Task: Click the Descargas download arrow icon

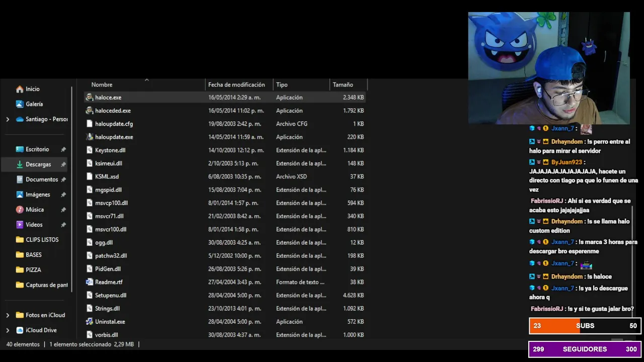Action: [20, 164]
